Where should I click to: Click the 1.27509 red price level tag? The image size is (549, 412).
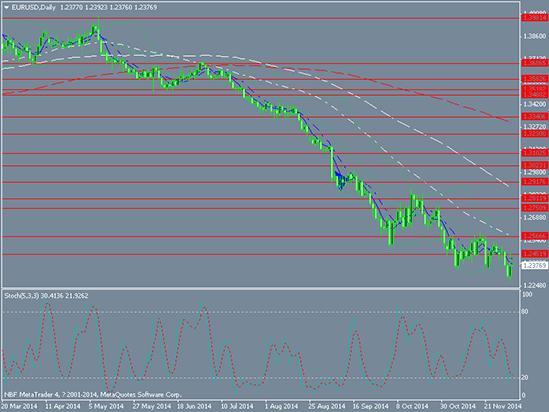pos(534,208)
